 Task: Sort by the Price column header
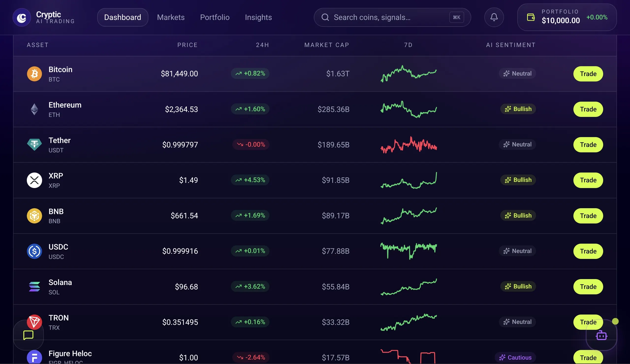pyautogui.click(x=188, y=45)
